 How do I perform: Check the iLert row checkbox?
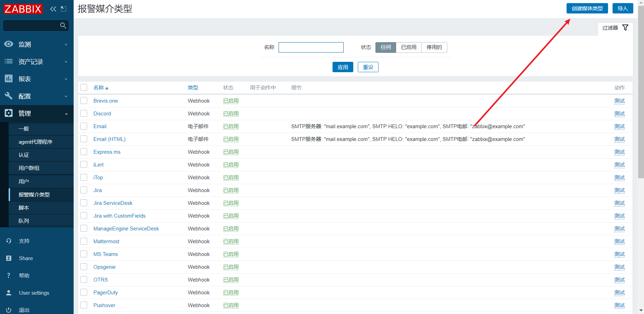[84, 164]
